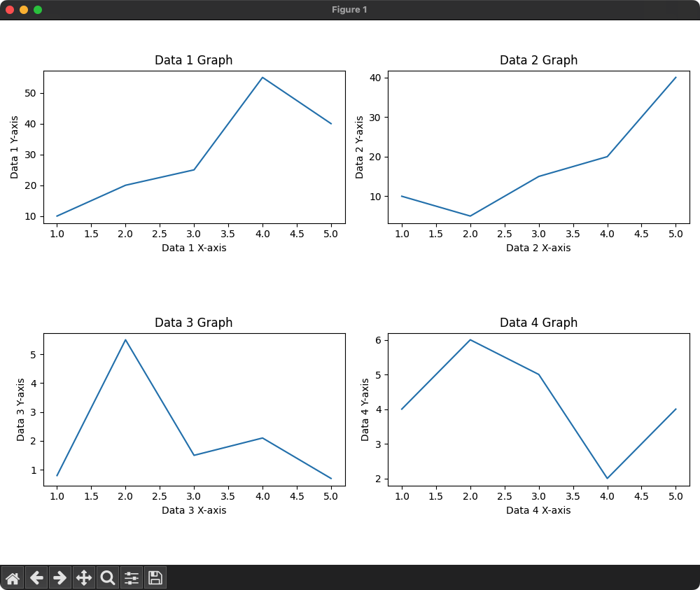Viewport: 700px width, 590px height.
Task: Click the Data 2 Y-axis label
Action: coord(359,147)
